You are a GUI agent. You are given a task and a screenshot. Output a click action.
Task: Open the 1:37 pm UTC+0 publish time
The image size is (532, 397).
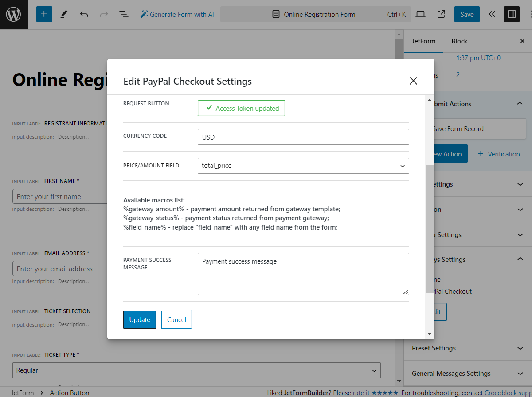[x=478, y=58]
